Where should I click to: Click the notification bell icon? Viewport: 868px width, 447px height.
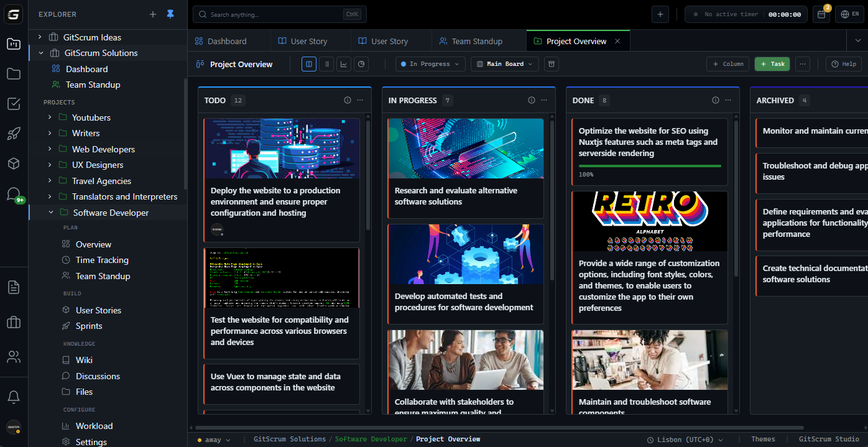click(14, 396)
